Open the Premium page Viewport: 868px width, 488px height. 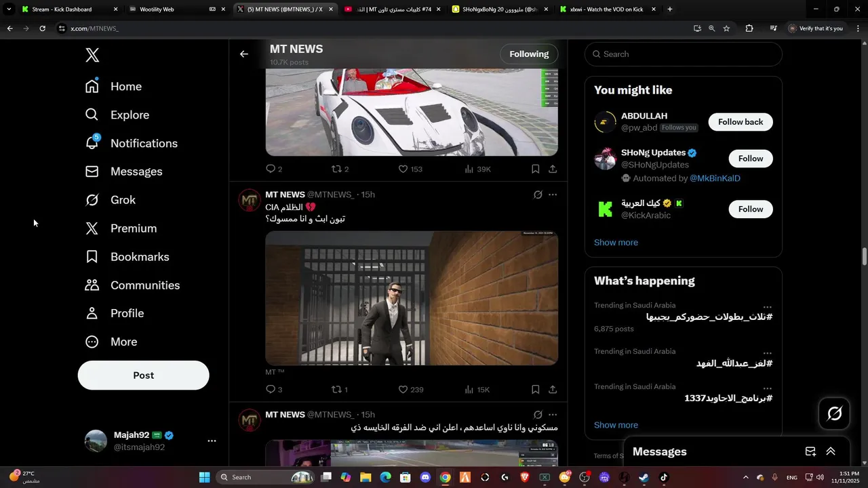click(121, 228)
